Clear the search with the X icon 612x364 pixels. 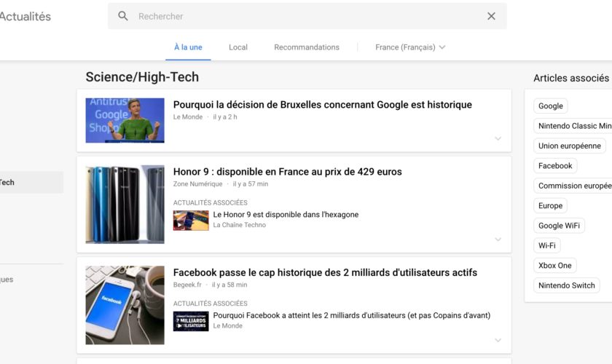(x=491, y=16)
